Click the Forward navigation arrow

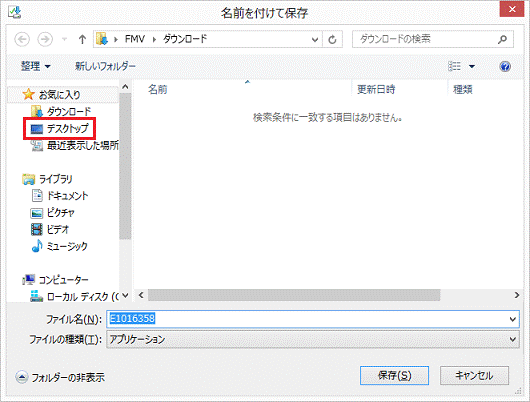pyautogui.click(x=45, y=40)
